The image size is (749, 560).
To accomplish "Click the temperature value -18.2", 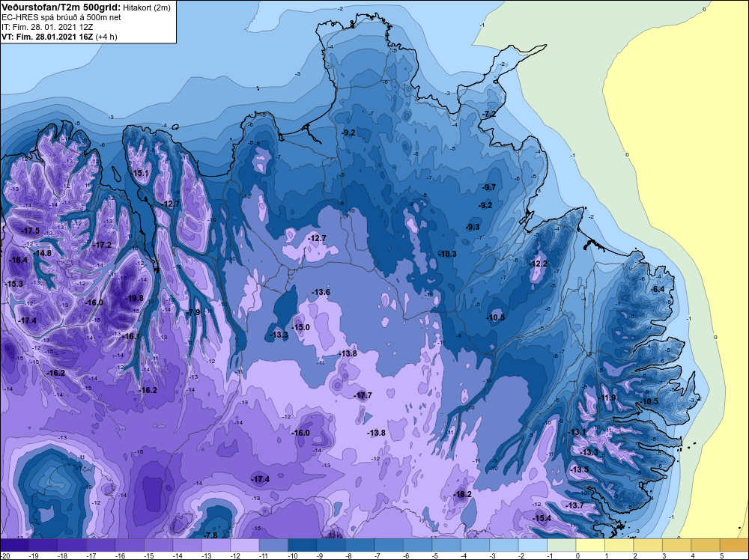I will click(x=462, y=495).
